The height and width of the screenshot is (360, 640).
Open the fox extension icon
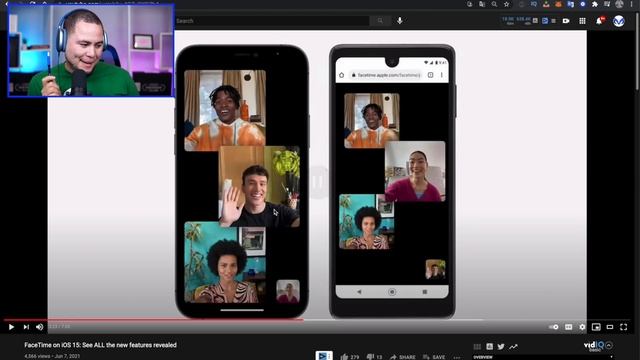pyautogui.click(x=558, y=4)
